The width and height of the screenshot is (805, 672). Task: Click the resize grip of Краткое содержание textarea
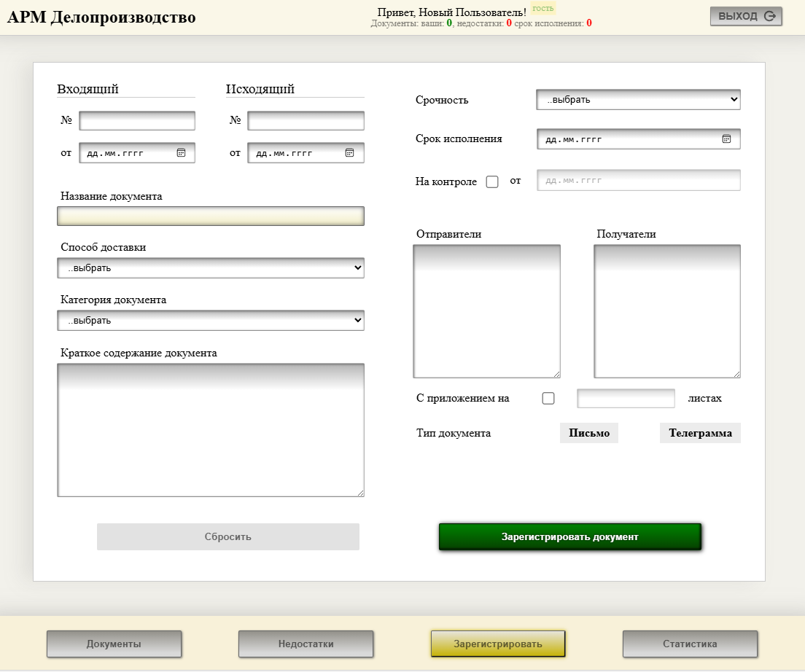(360, 493)
